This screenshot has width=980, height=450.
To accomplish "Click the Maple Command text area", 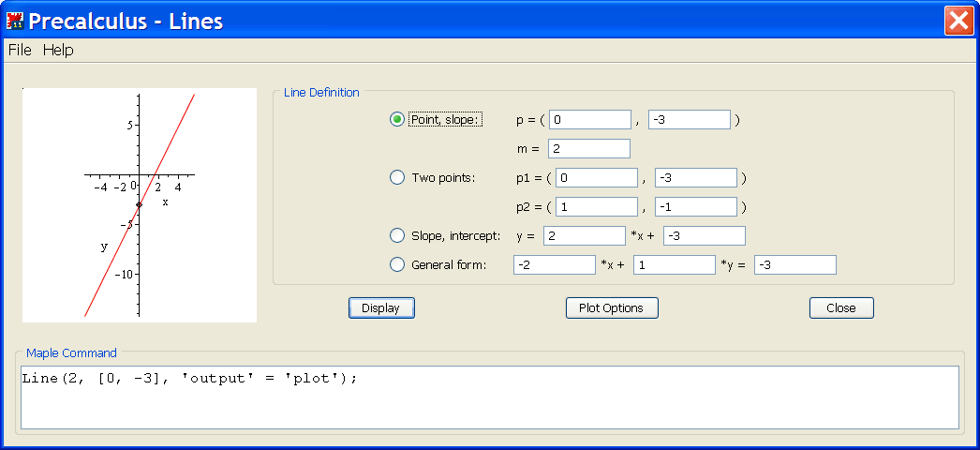I will pos(489,397).
